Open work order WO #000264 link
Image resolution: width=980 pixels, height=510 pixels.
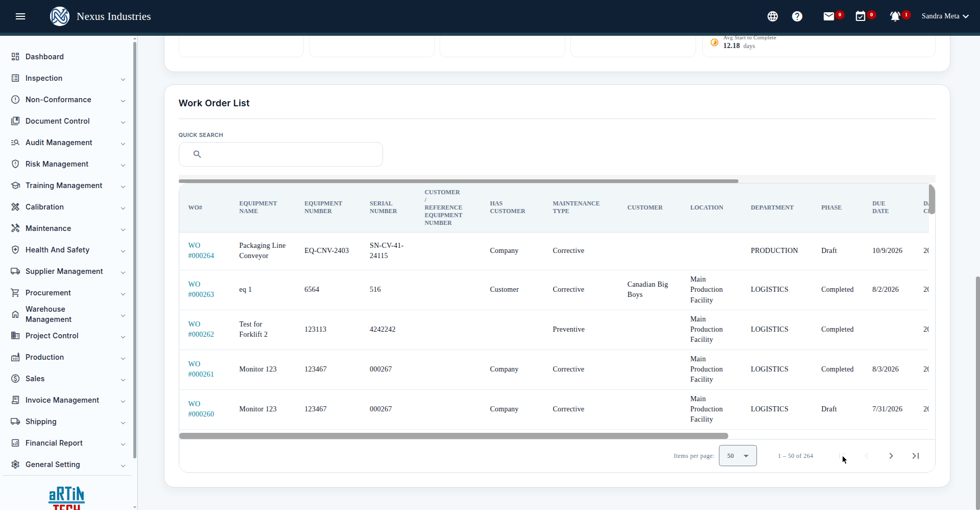201,250
